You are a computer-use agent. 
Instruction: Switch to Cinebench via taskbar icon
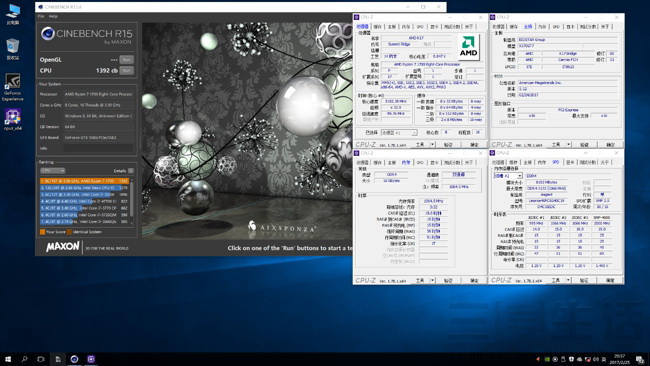click(75, 359)
